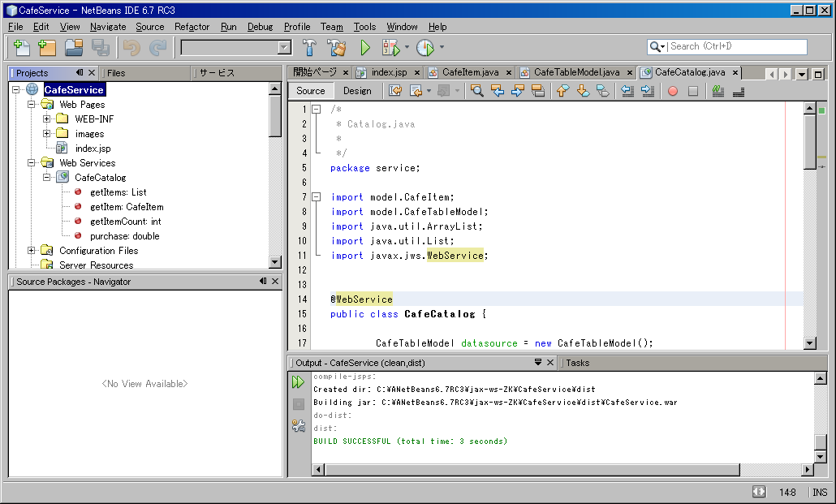The height and width of the screenshot is (504, 836).
Task: Collapse the Web Pages folder node
Action: pyautogui.click(x=31, y=104)
